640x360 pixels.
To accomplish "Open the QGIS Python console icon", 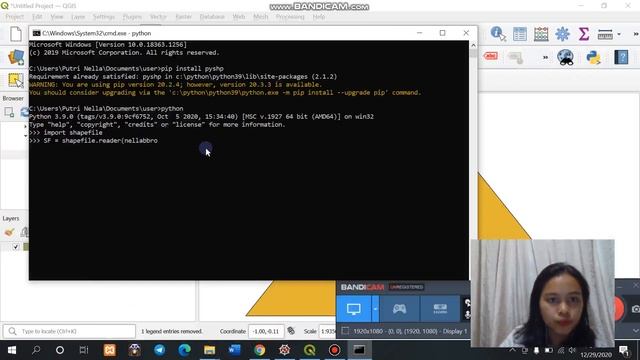I will click(593, 58).
